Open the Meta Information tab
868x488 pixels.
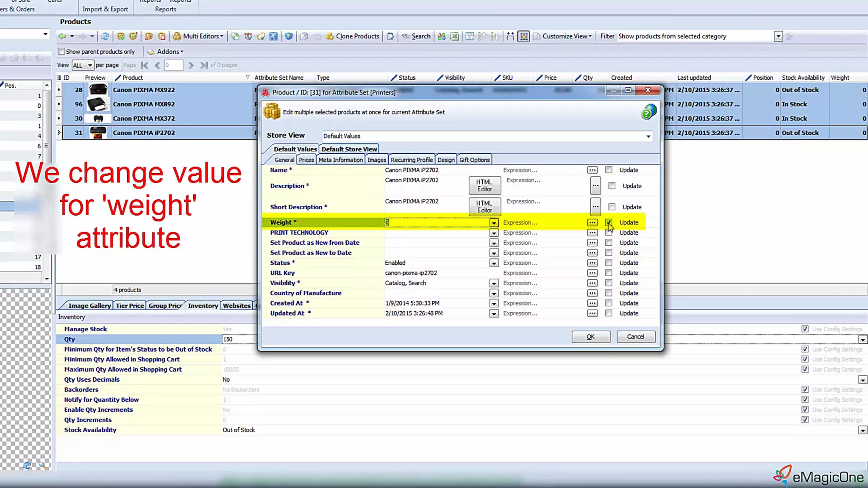340,160
